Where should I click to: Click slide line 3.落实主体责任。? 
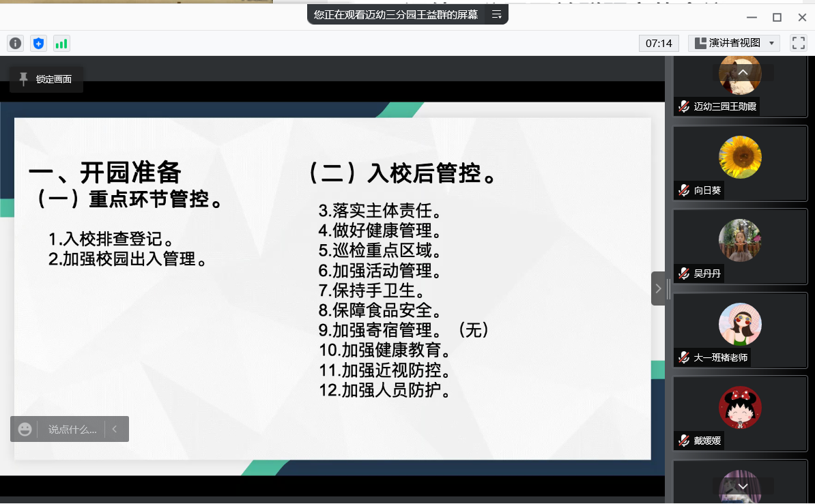click(380, 211)
